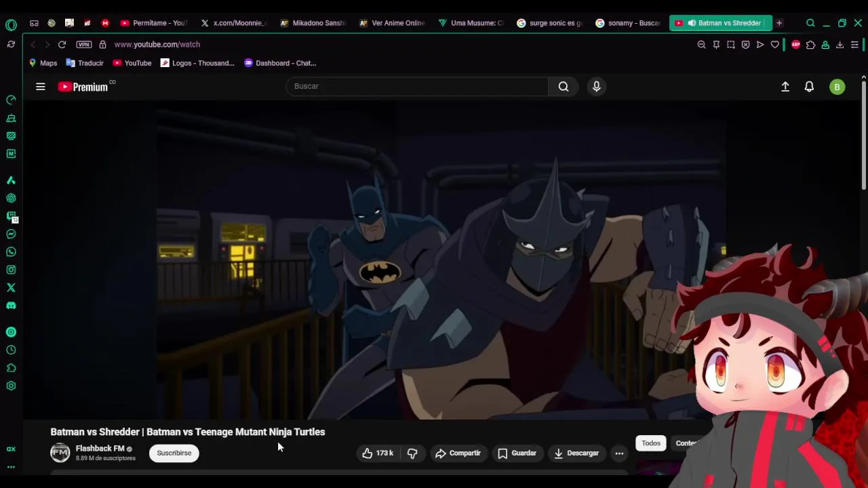Click the Opera GX logo menu
This screenshot has height=488, width=868.
coord(11,25)
